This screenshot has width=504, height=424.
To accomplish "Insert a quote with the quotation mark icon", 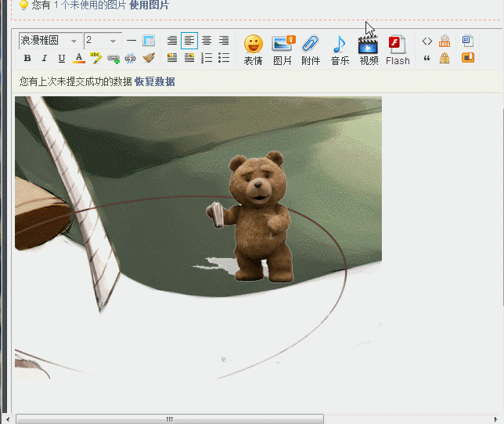I will 427,58.
